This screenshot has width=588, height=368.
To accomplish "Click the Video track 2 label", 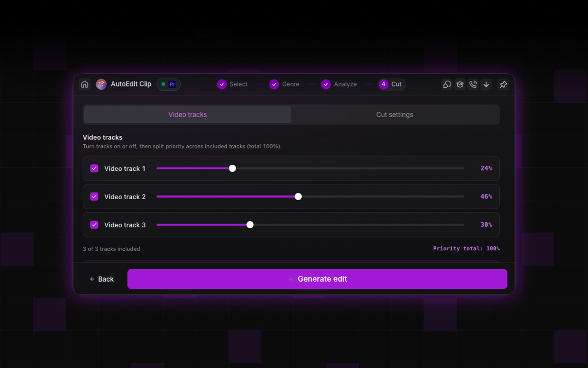I will (125, 197).
